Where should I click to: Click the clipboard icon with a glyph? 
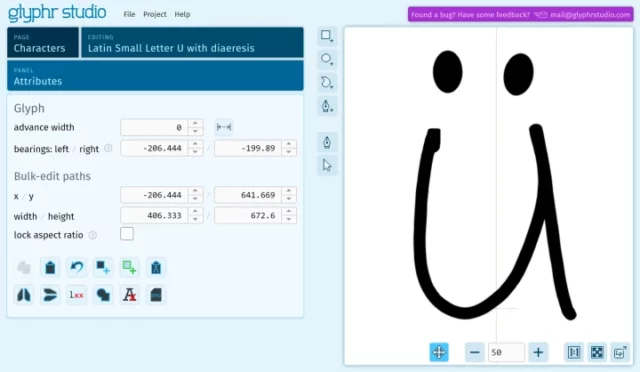156,268
